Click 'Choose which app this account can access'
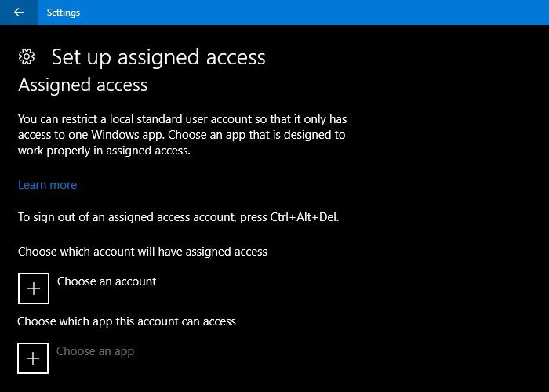The image size is (549, 392). coord(126,321)
